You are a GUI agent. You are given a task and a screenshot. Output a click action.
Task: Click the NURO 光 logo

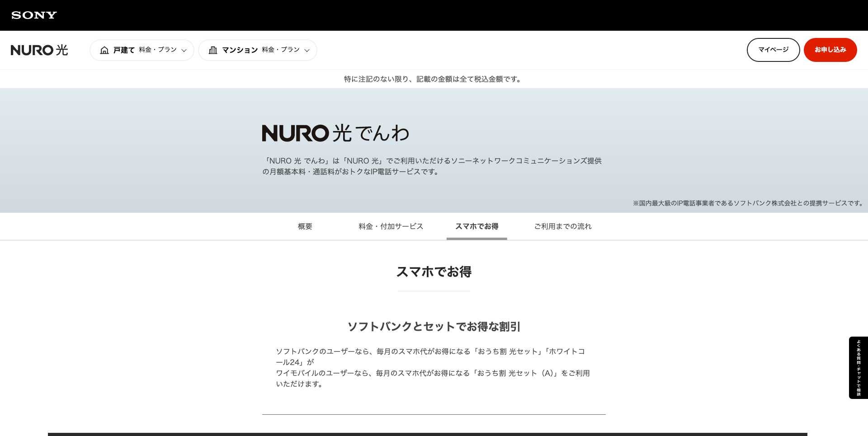40,50
